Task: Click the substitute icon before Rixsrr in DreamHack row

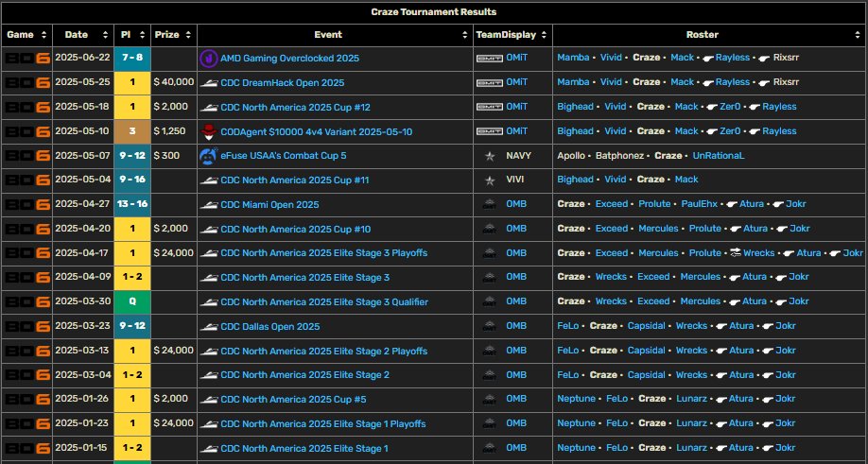Action: coord(765,82)
